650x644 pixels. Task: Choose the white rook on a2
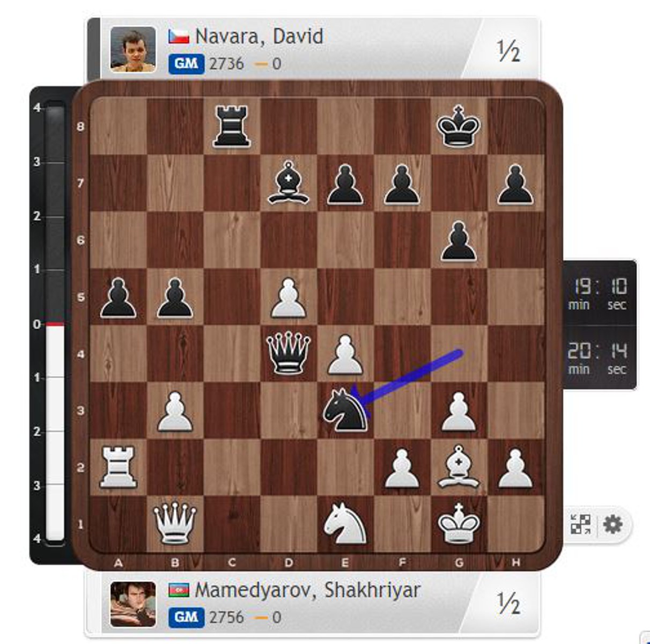[118, 467]
